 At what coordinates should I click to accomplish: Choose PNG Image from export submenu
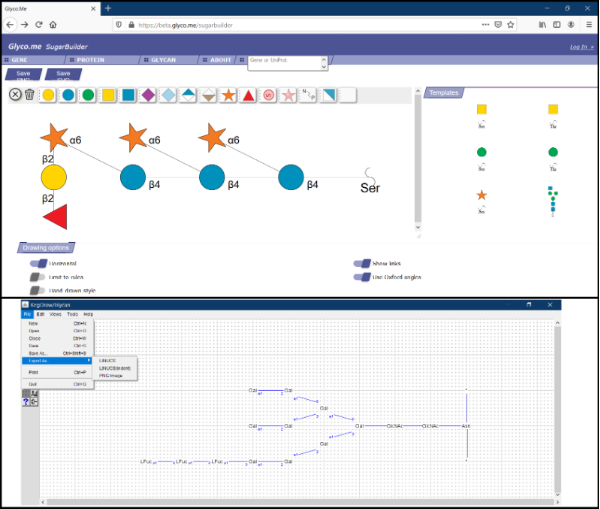pyautogui.click(x=112, y=376)
